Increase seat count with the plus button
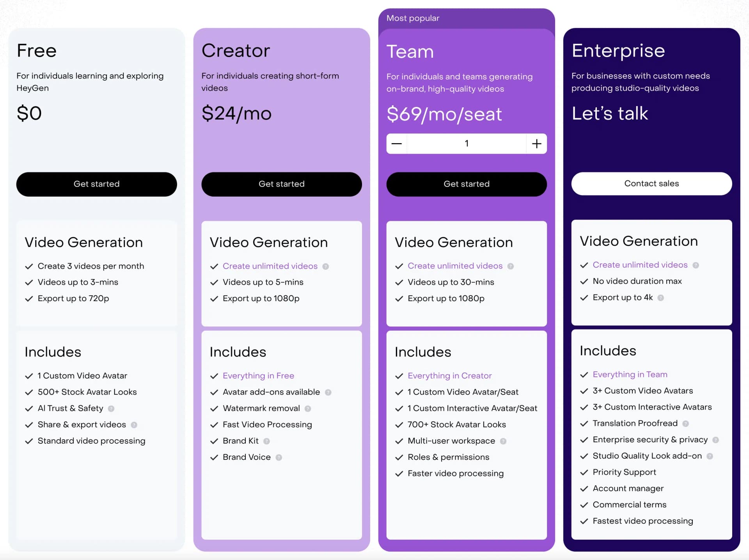 (x=536, y=144)
